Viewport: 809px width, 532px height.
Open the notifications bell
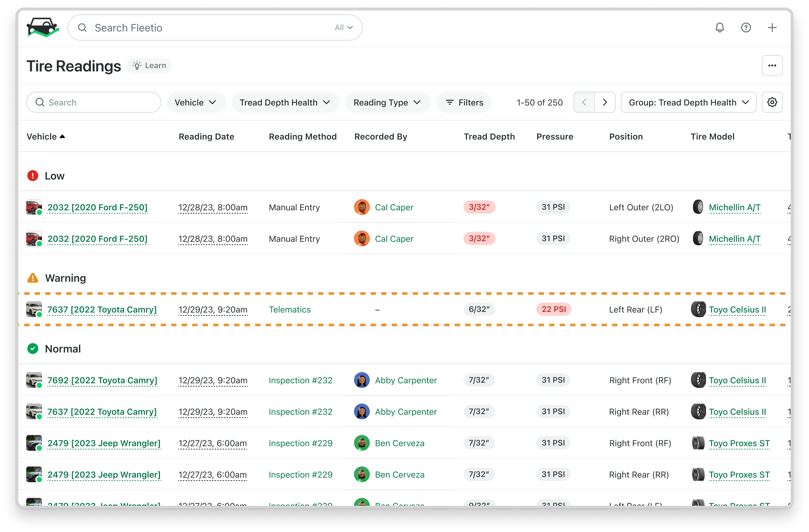[x=719, y=28]
